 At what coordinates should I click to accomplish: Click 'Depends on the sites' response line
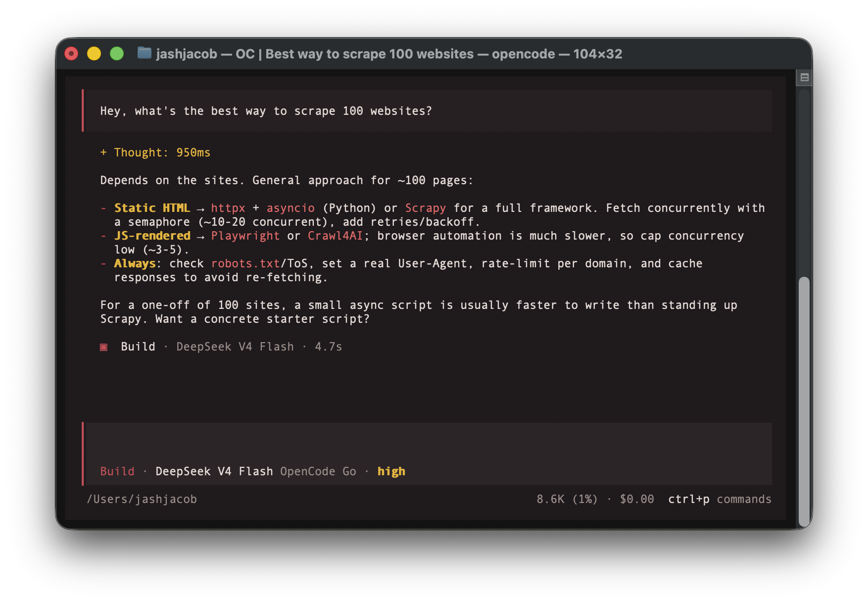[287, 180]
